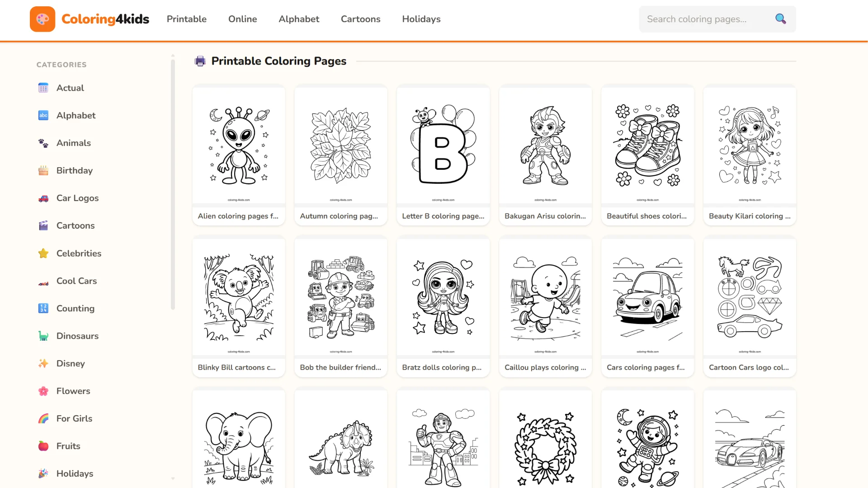Open the Cartoons menu in header
Viewport: 868px width, 488px height.
[361, 19]
